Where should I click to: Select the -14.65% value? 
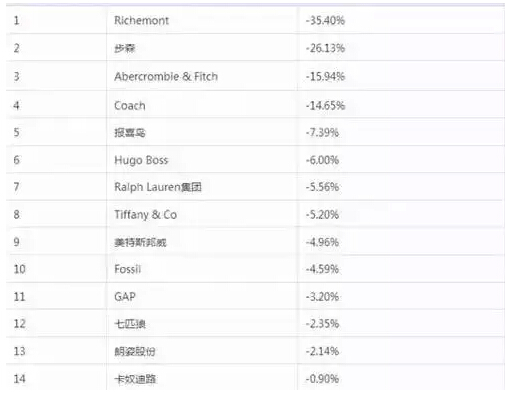(325, 106)
